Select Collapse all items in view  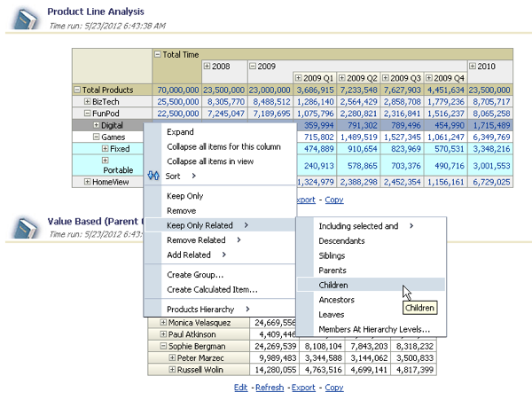point(220,161)
